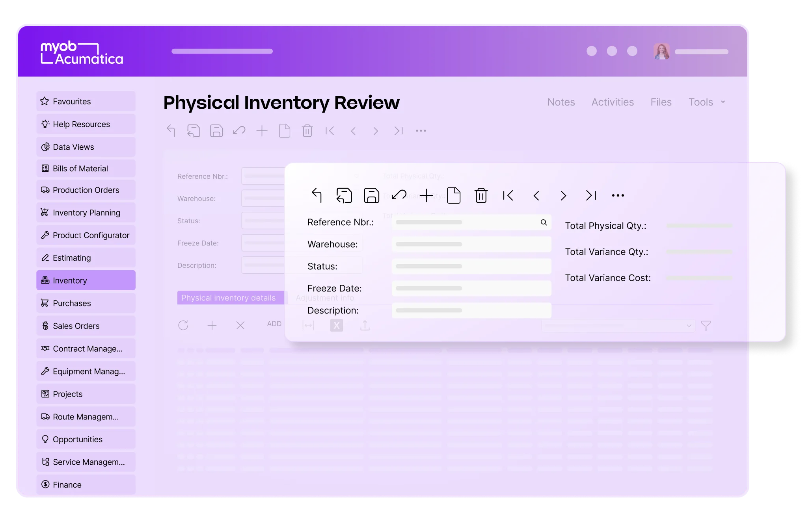
Task: Click the faded back arrow under page title
Action: (171, 131)
